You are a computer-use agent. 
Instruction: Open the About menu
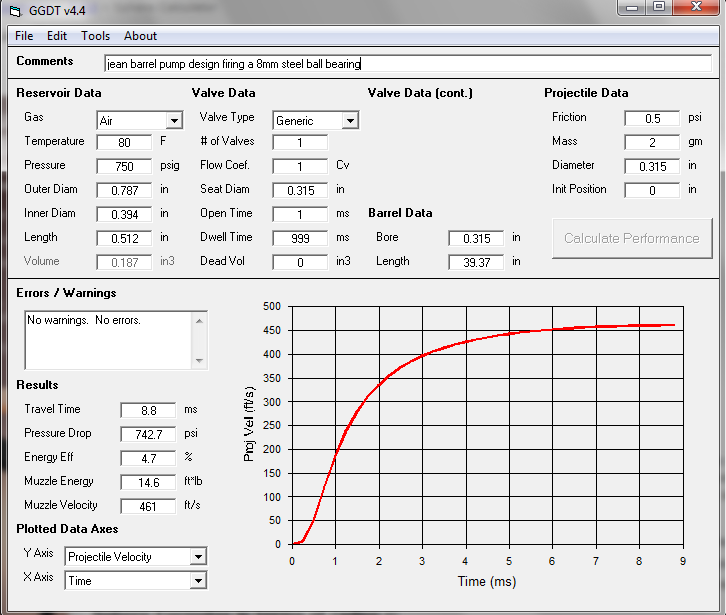(140, 36)
